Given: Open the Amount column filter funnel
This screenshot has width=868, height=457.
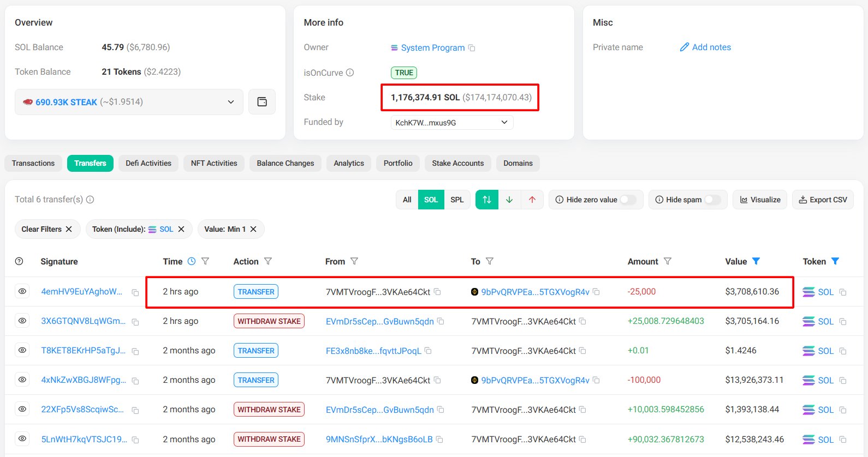Looking at the screenshot, I should (x=668, y=261).
